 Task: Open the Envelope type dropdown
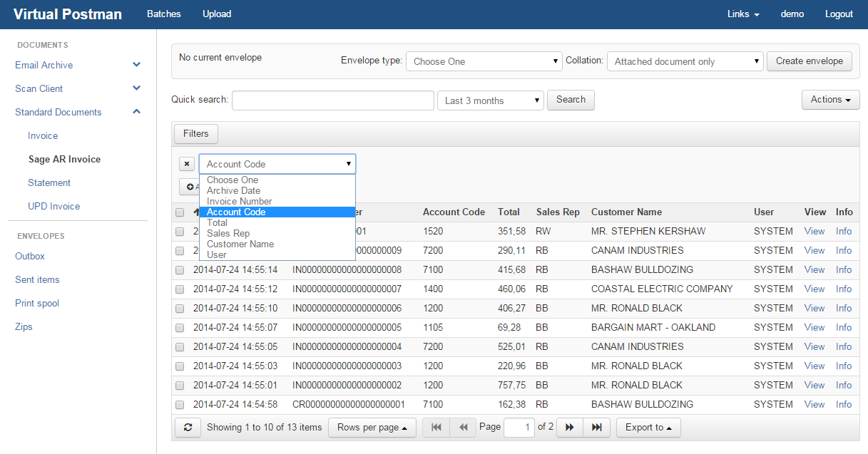click(x=484, y=61)
